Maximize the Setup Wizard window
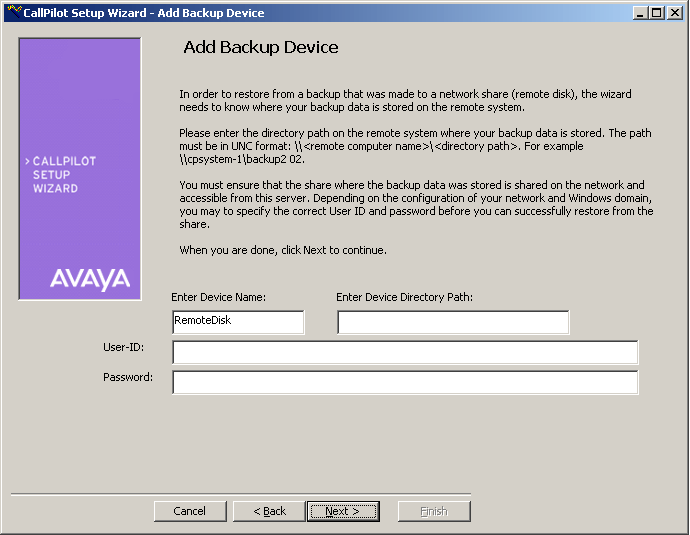The width and height of the screenshot is (690, 535). (x=656, y=13)
